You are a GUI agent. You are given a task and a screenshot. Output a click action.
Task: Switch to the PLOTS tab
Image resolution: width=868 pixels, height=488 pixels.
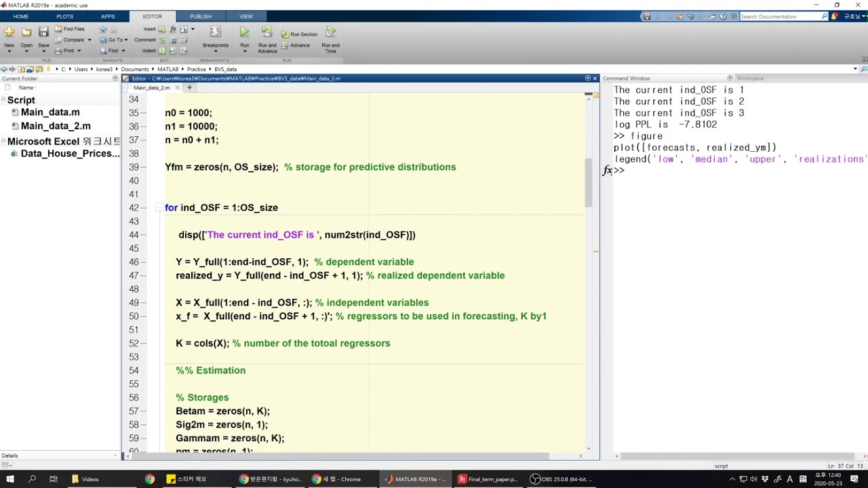[x=65, y=16]
